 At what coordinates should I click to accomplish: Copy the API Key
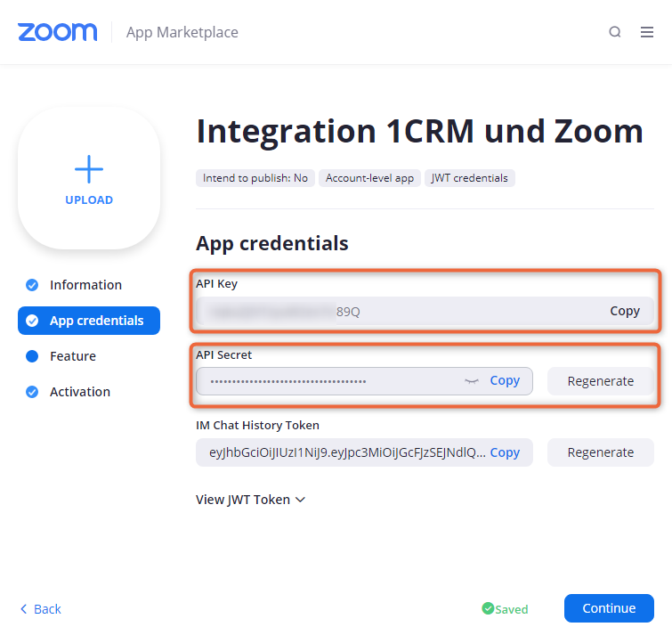tap(625, 311)
